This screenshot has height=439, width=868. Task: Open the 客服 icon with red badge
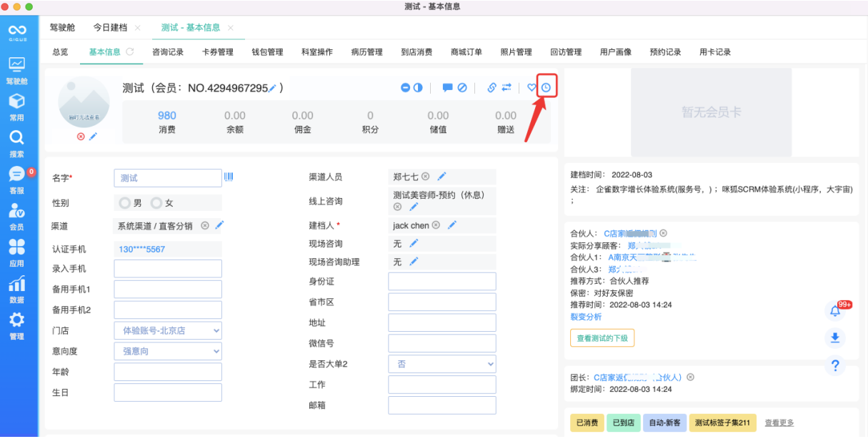(16, 177)
